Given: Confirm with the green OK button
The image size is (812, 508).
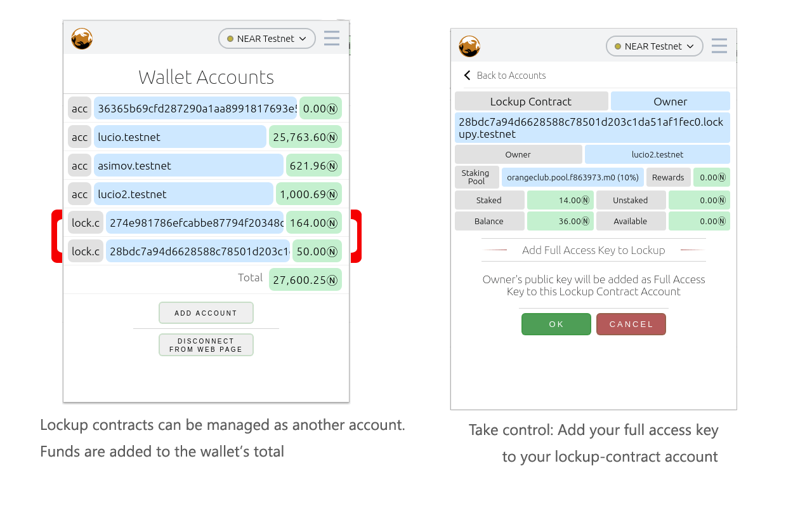Looking at the screenshot, I should (x=556, y=324).
